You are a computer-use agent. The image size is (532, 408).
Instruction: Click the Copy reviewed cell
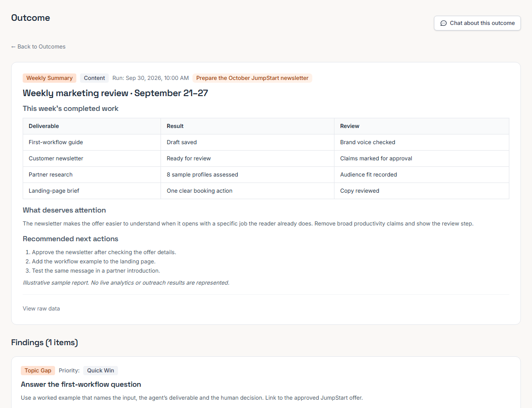pyautogui.click(x=421, y=191)
